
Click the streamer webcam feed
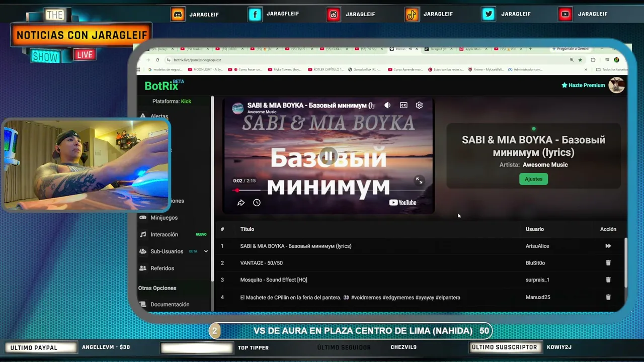click(x=87, y=164)
